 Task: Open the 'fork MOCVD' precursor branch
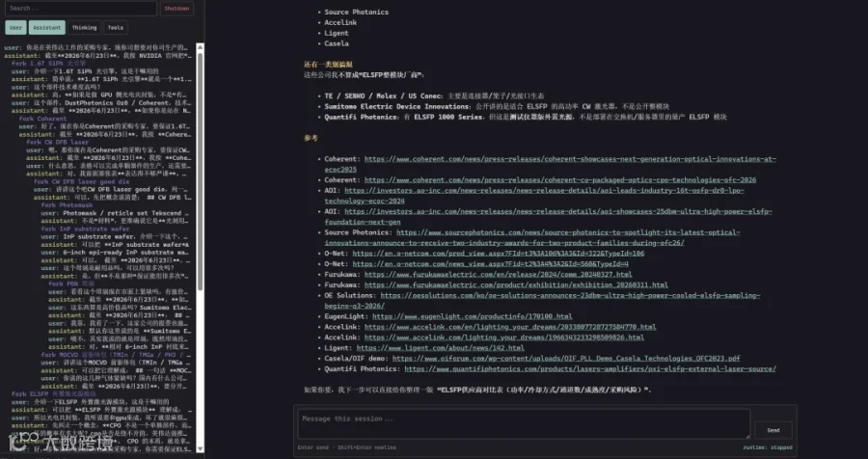(116, 355)
